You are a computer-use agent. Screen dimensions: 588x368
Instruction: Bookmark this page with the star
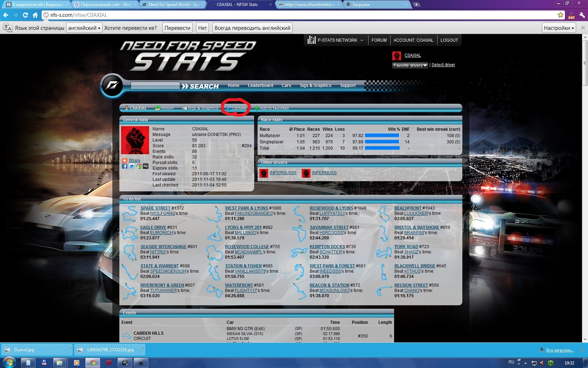561,15
